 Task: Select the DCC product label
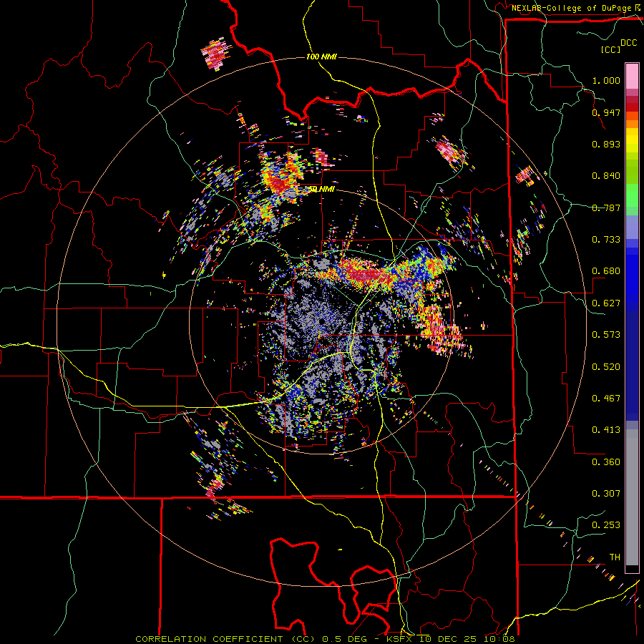[629, 43]
